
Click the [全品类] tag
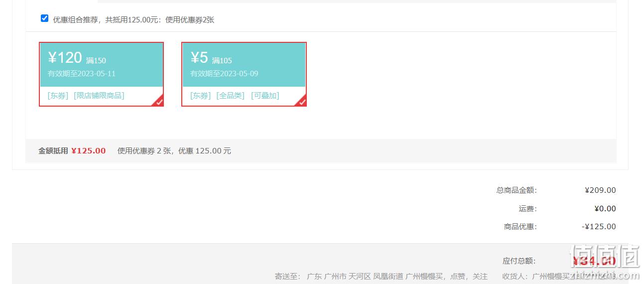coord(231,96)
